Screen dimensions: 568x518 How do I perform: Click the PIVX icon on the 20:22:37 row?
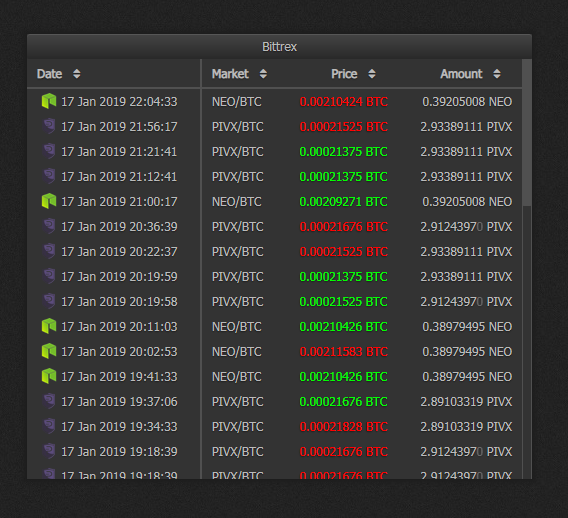pos(49,251)
